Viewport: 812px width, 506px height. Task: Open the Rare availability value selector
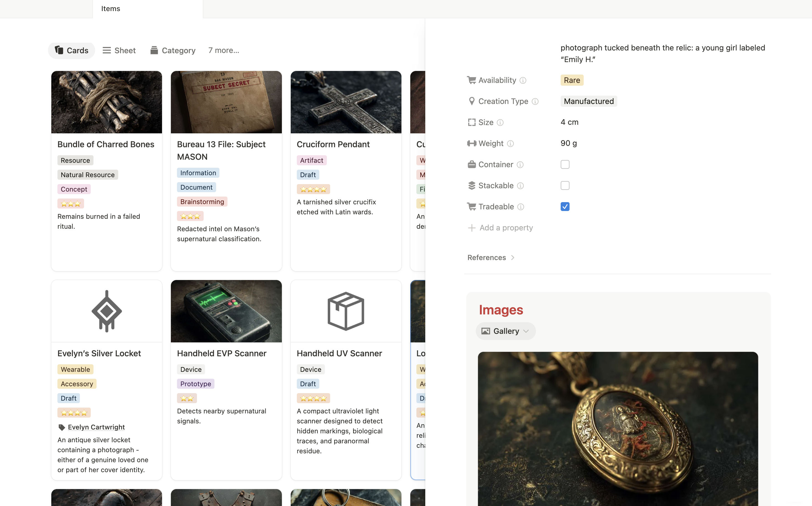point(572,80)
